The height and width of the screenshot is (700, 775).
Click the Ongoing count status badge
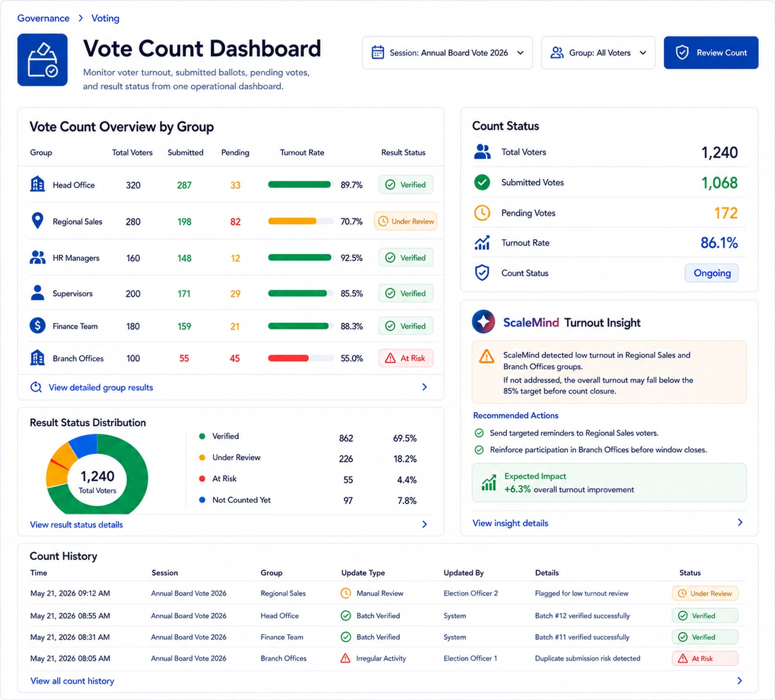pos(712,273)
